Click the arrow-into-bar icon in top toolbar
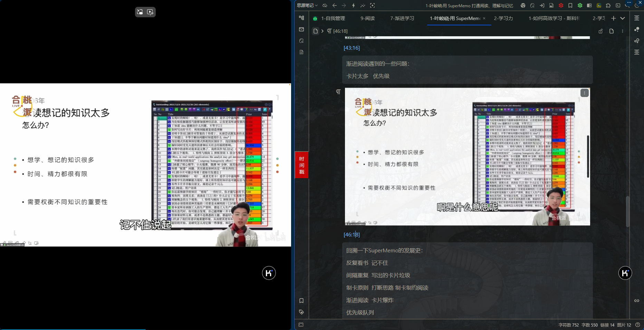 [542, 6]
